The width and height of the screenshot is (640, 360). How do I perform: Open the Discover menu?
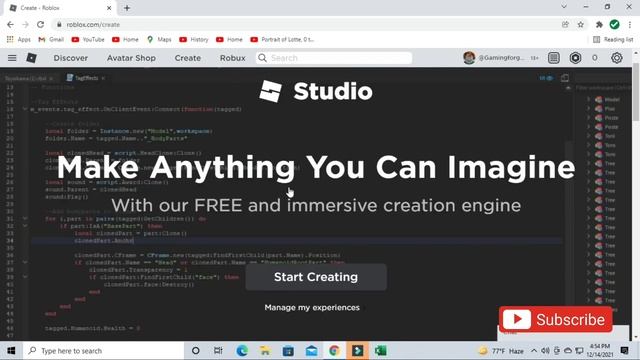(x=71, y=58)
